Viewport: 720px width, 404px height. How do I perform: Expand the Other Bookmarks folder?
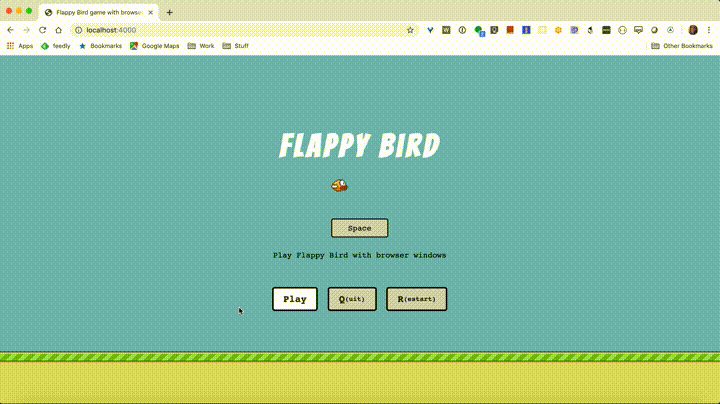point(682,46)
